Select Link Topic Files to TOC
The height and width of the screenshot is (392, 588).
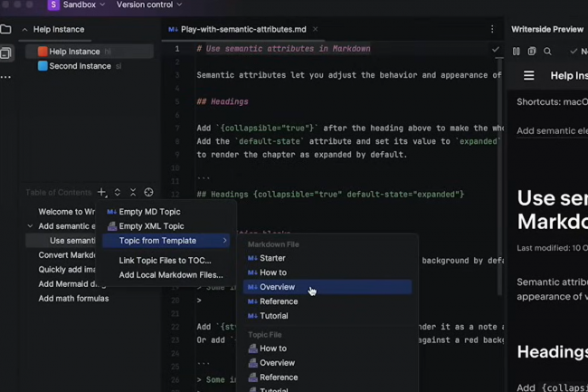[166, 261]
